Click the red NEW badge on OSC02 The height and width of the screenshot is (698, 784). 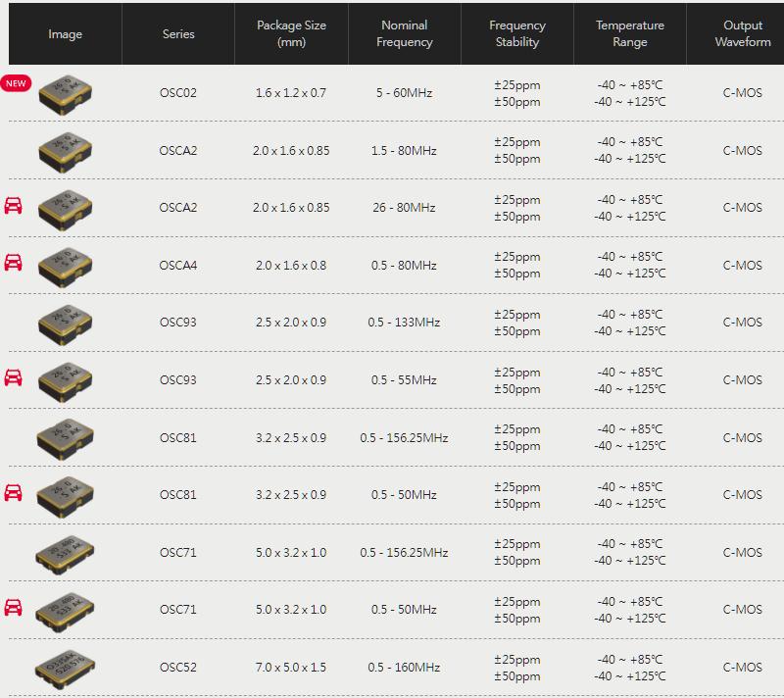click(16, 83)
